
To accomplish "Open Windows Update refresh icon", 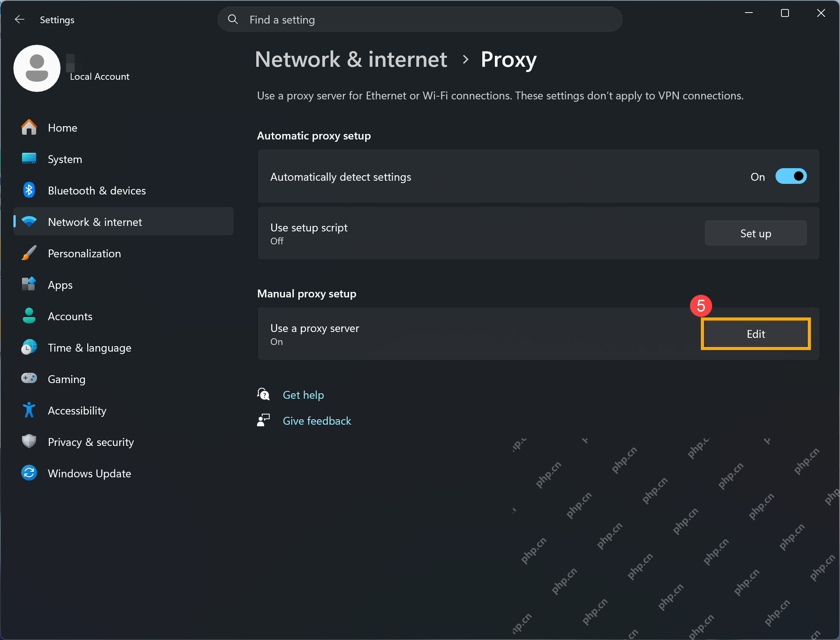I will tap(29, 473).
